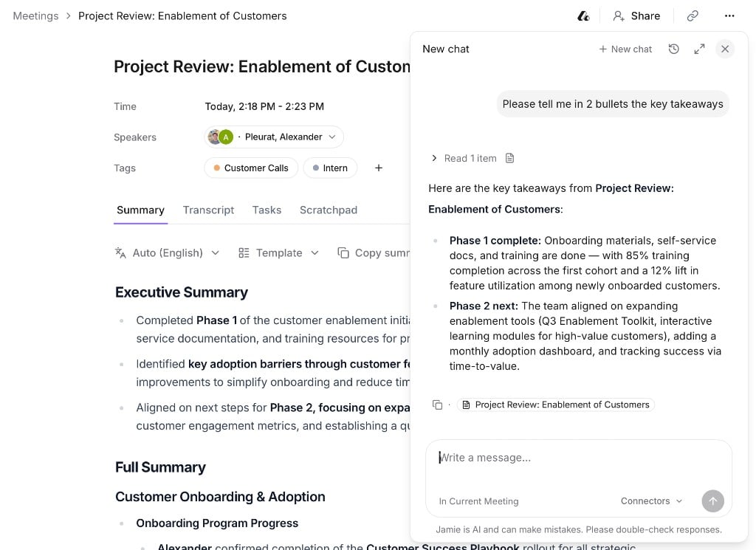Select the Summary tab
The height and width of the screenshot is (550, 756).
pos(140,210)
